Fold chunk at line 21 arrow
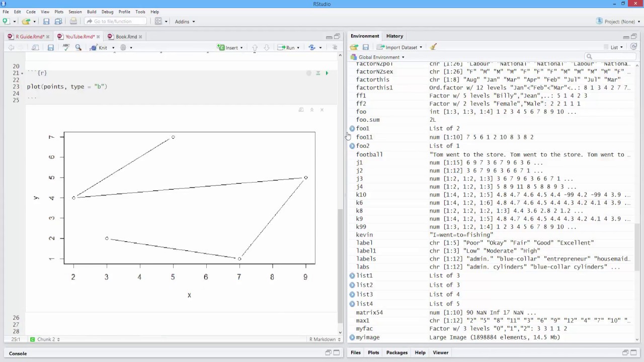Image resolution: width=644 pixels, height=362 pixels. [x=23, y=73]
